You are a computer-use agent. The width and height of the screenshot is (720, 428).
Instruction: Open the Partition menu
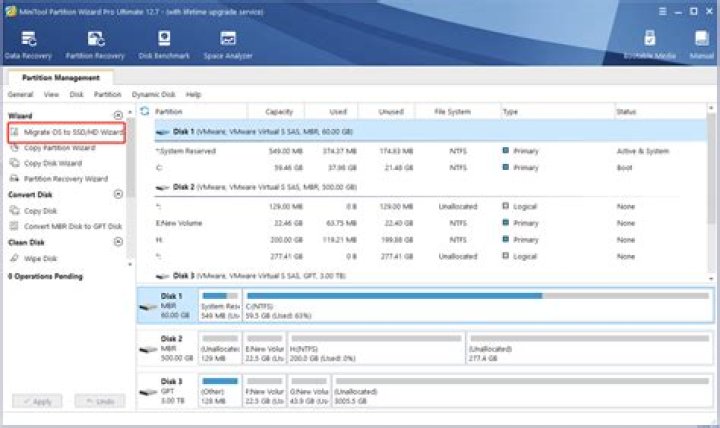pos(107,94)
